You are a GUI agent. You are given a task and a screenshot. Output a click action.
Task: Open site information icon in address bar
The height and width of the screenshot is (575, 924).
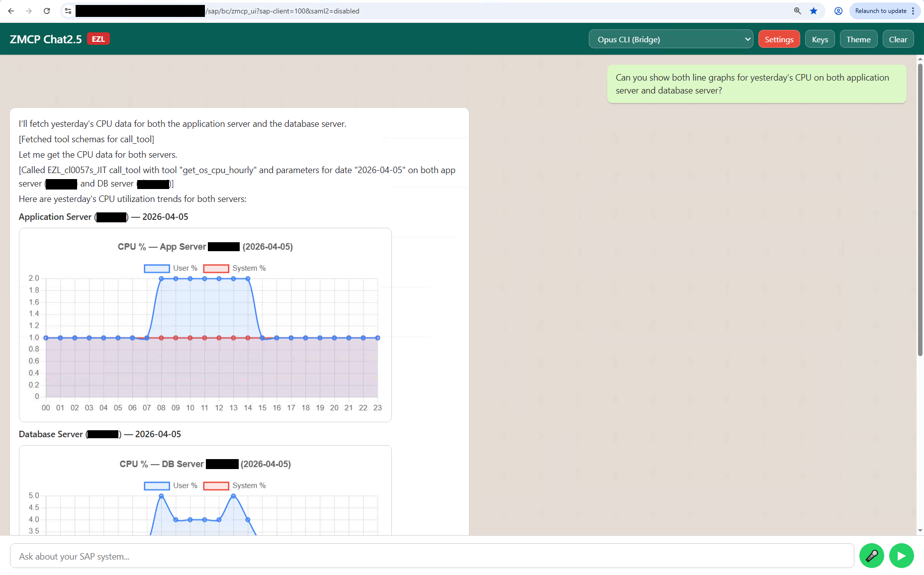pos(68,11)
